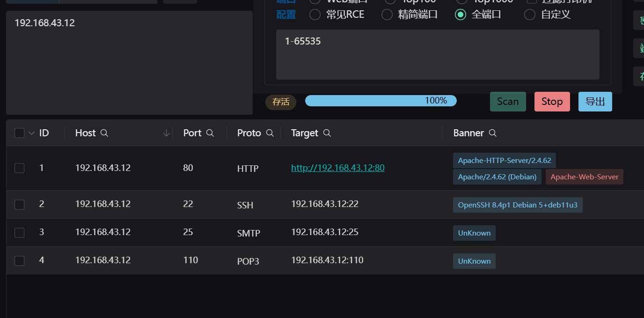This screenshot has height=318, width=644.
Task: Check the row for port 22 SSH
Action: (x=19, y=204)
